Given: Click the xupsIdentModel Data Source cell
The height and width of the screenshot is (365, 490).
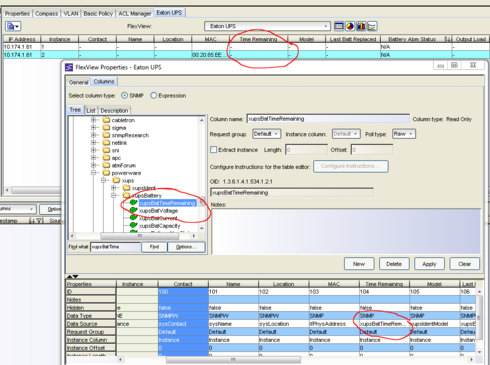Looking at the screenshot, I should tap(434, 324).
